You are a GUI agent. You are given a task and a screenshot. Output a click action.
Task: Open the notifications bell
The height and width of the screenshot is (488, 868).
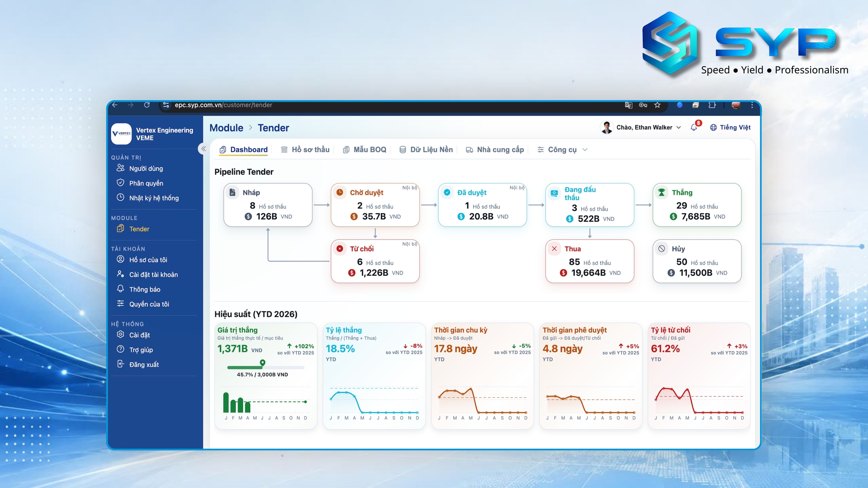(x=694, y=127)
